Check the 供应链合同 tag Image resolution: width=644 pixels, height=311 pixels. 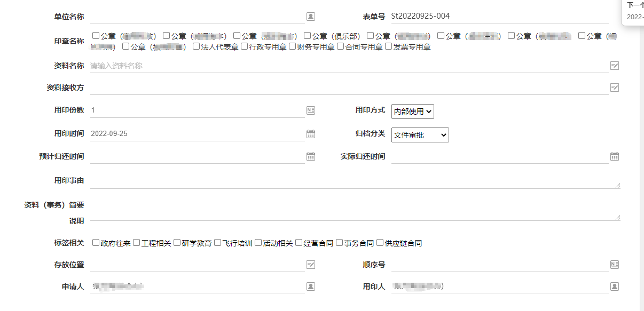(x=381, y=242)
